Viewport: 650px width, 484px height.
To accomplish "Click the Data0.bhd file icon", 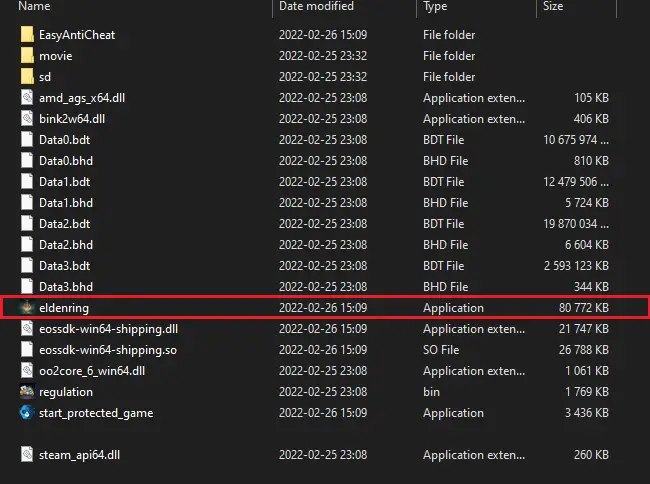I will point(27,161).
